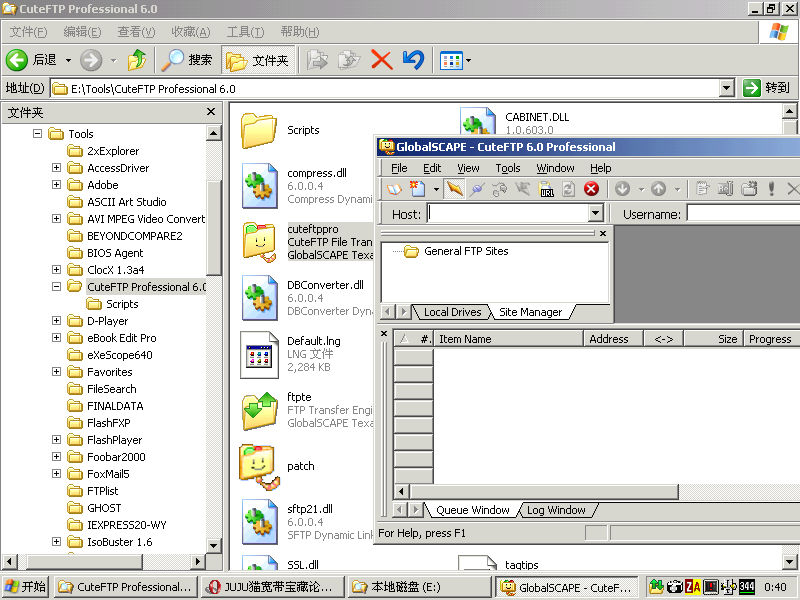Click the Views icon in Explorer toolbar
800x600 pixels.
point(452,61)
